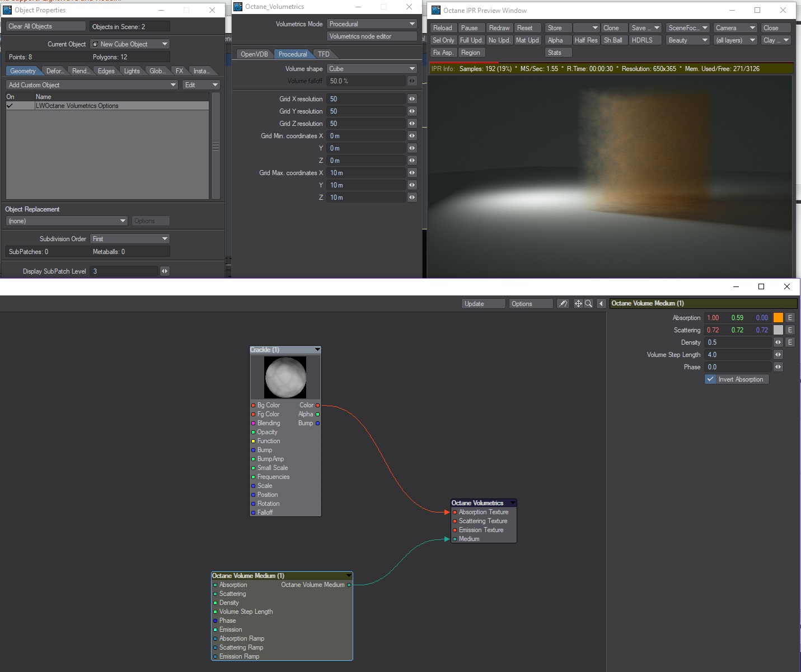Toggle the HDRLS option in IPR window
The image size is (801, 672).
coord(645,40)
